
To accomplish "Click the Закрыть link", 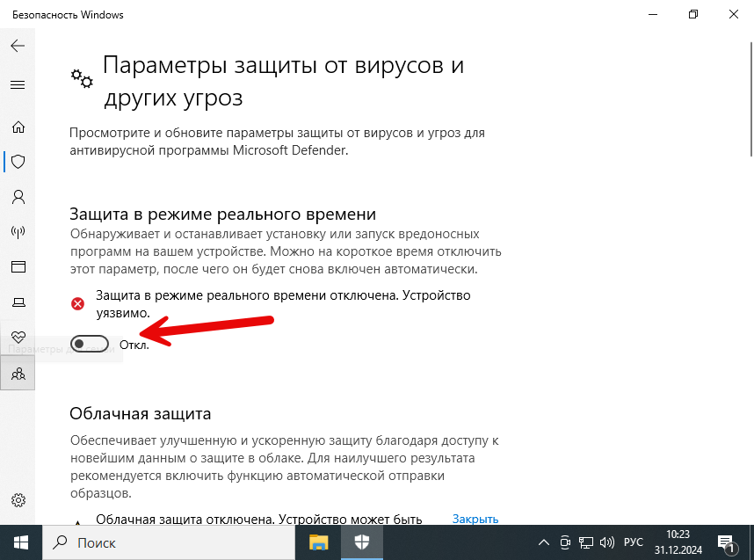I will point(475,520).
